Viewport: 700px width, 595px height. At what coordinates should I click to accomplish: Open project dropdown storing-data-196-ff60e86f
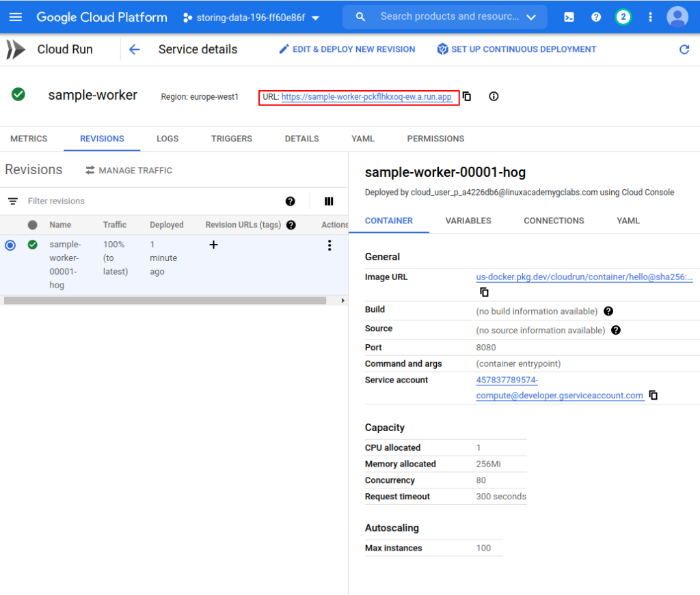[252, 17]
